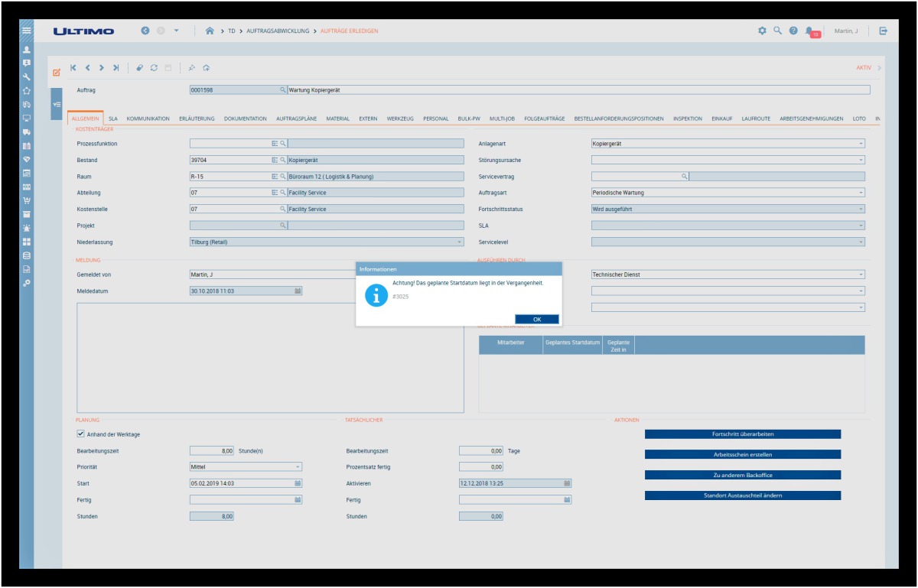Image resolution: width=918 pixels, height=588 pixels.
Task: Click the person icon in sidebar
Action: click(27, 50)
